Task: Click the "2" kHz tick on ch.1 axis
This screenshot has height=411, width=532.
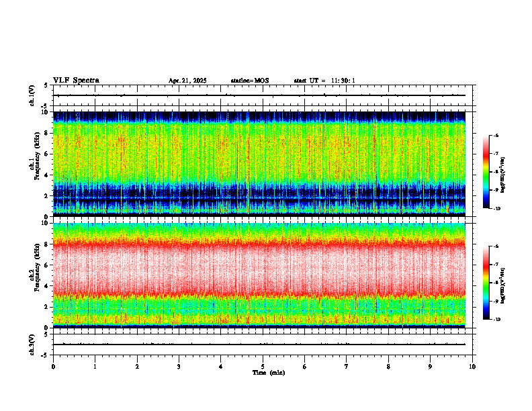Action: [47, 196]
